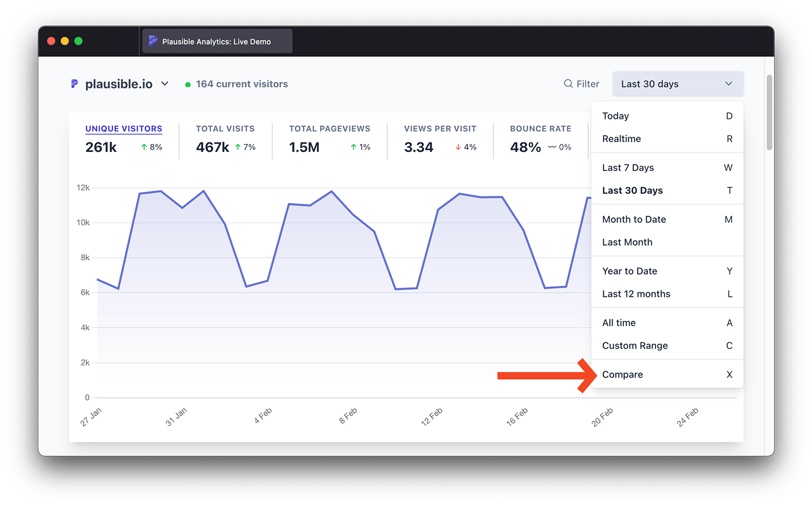Click the red down arrow 4% change
The image size is (812, 506).
pyautogui.click(x=466, y=147)
